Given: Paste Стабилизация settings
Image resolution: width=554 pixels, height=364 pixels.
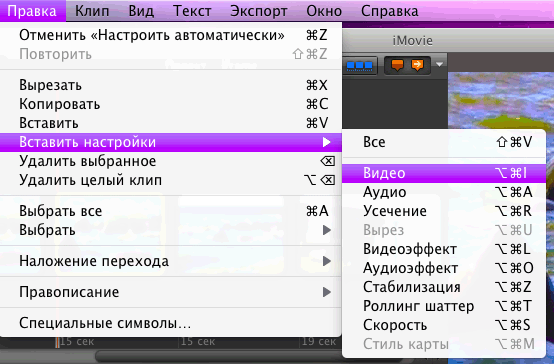Looking at the screenshot, I should coord(444,287).
